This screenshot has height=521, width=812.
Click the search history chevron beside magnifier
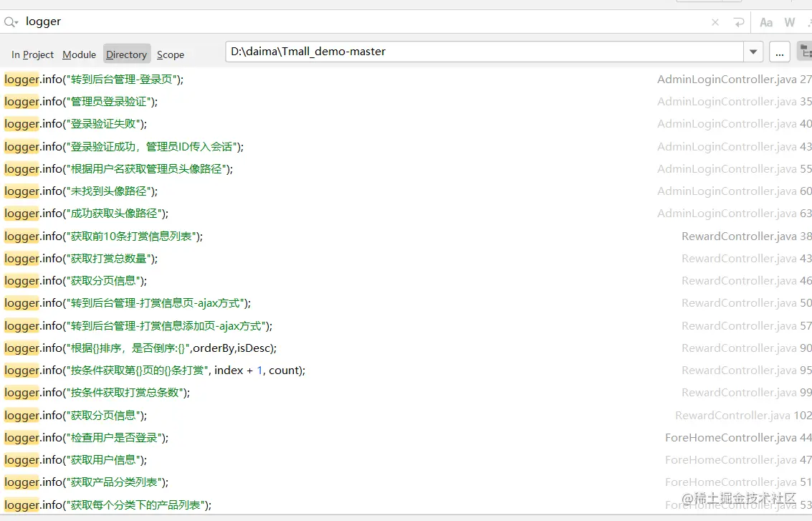(x=17, y=22)
